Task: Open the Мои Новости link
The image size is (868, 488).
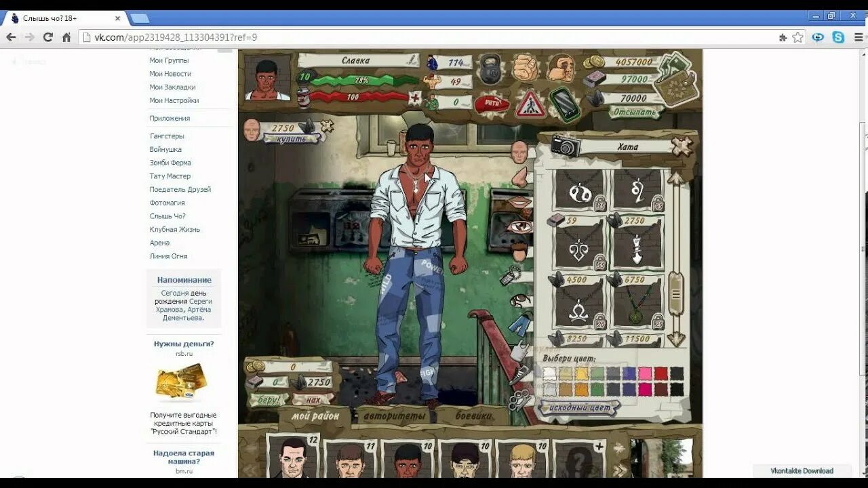Action: pyautogui.click(x=170, y=74)
